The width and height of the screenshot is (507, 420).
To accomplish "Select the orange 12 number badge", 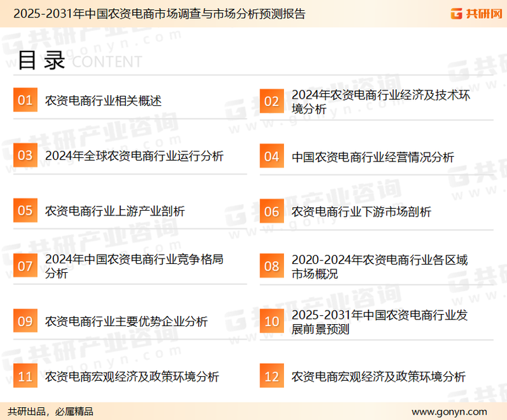I will (272, 375).
